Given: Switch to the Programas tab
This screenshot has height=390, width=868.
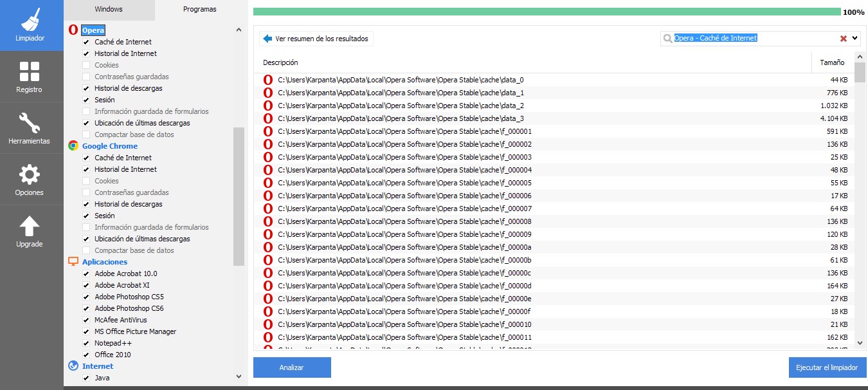Looking at the screenshot, I should click(x=199, y=9).
